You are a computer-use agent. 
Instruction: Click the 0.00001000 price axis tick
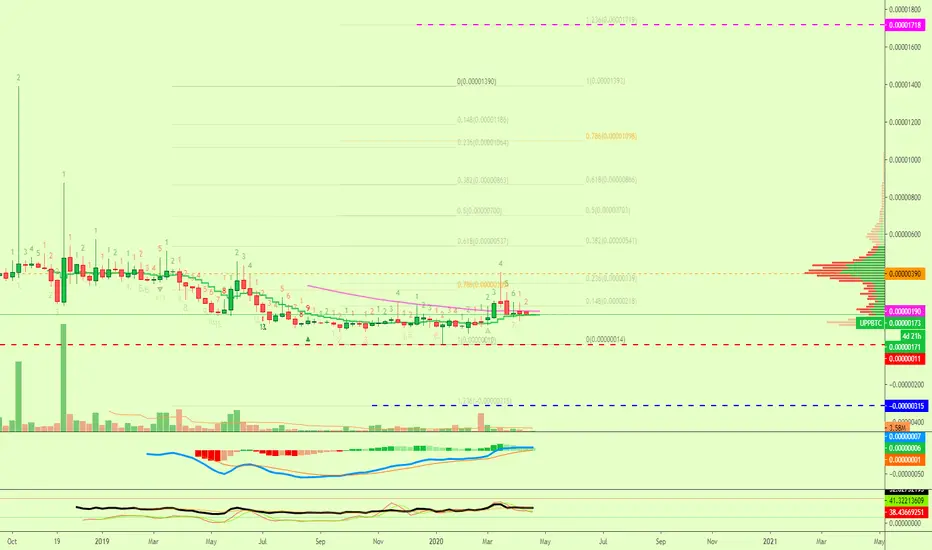905,160
